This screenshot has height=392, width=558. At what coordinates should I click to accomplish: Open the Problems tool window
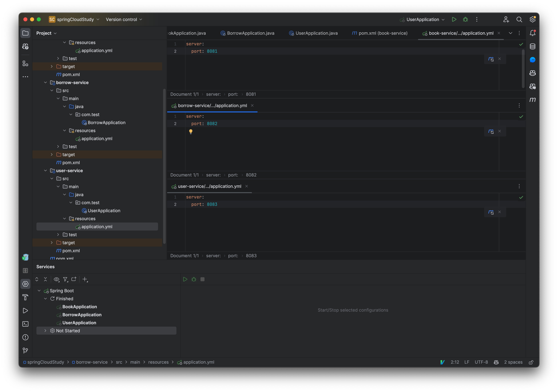click(x=25, y=337)
